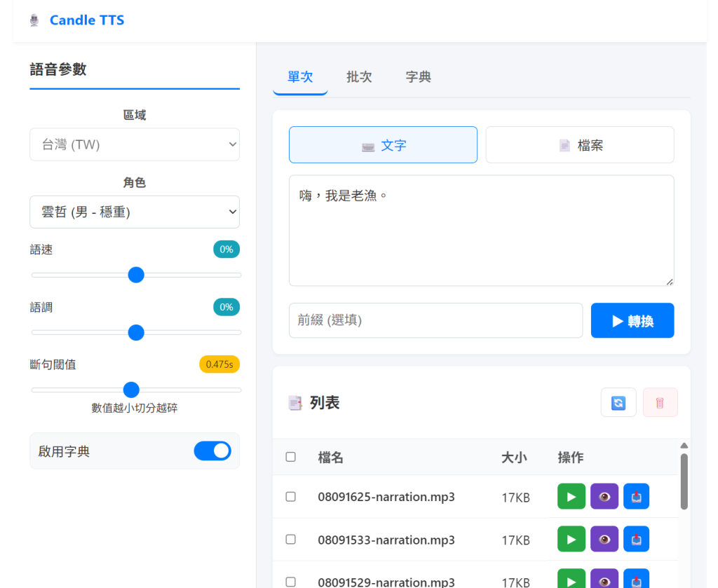Screen dimensions: 718x588
Task: Click the file list scrollbar thumb
Action: pos(684,481)
